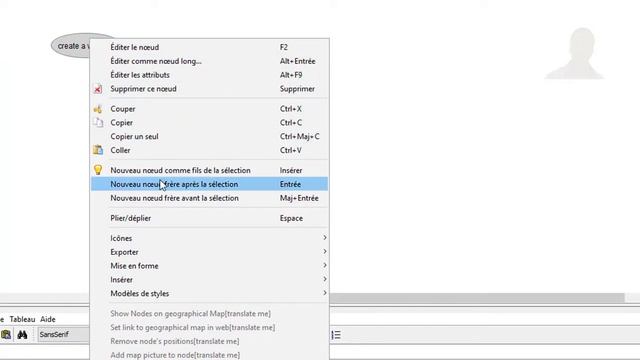640x360 pixels.
Task: Click the binoculars search icon in toolbar
Action: click(x=22, y=335)
